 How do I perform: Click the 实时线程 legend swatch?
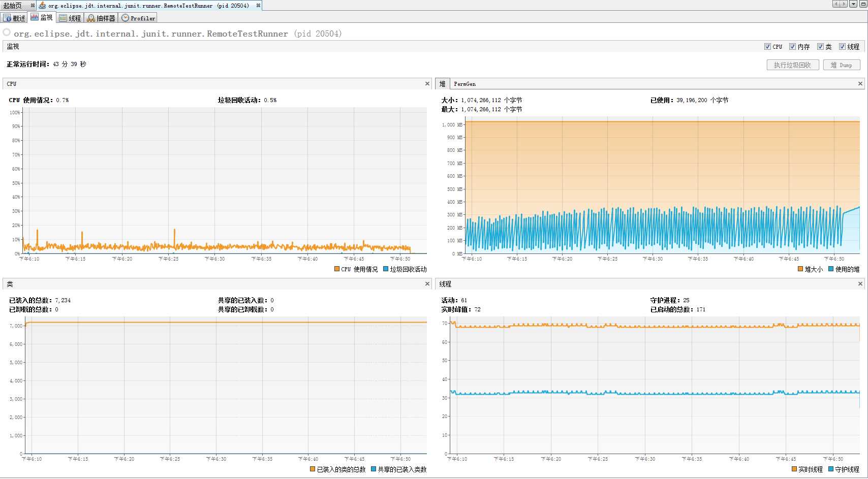click(794, 469)
